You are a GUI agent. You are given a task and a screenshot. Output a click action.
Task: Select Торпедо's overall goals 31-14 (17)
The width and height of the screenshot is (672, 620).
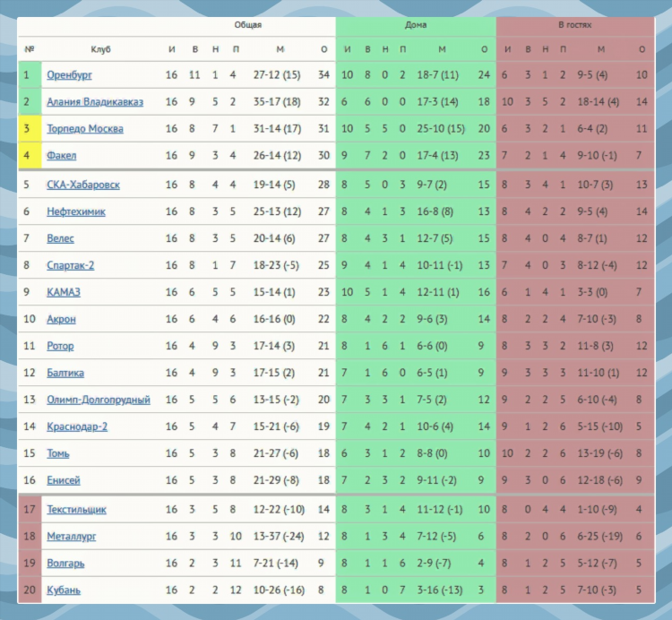click(x=277, y=128)
